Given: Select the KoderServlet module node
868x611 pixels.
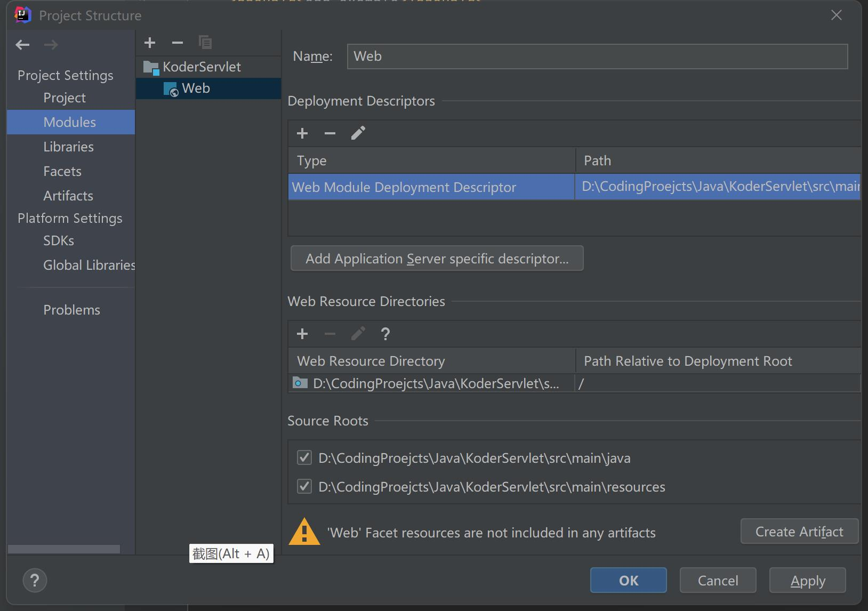Looking at the screenshot, I should point(202,67).
